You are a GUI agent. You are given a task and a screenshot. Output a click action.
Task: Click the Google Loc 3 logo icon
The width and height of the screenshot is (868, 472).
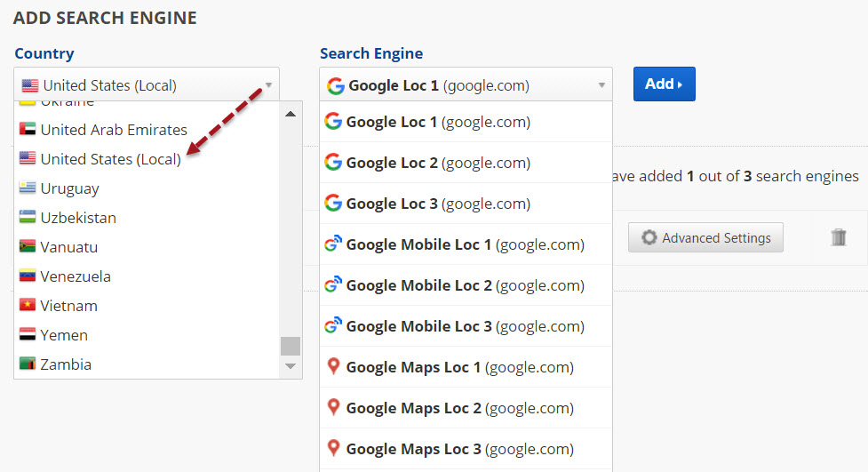333,204
